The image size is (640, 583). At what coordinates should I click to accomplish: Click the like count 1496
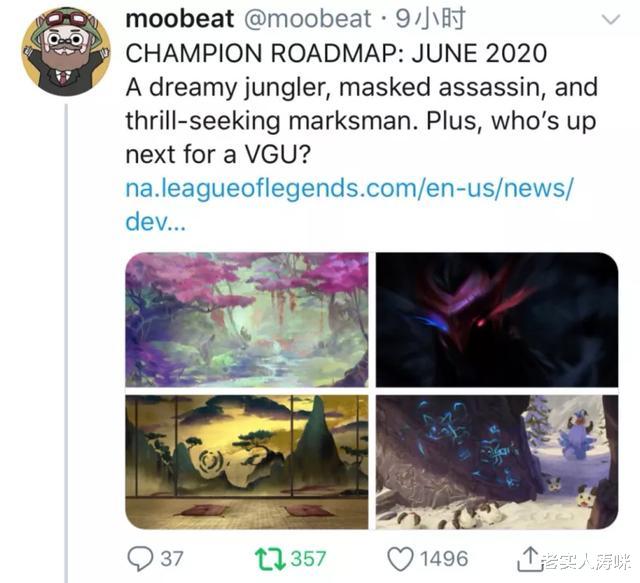pos(444,559)
